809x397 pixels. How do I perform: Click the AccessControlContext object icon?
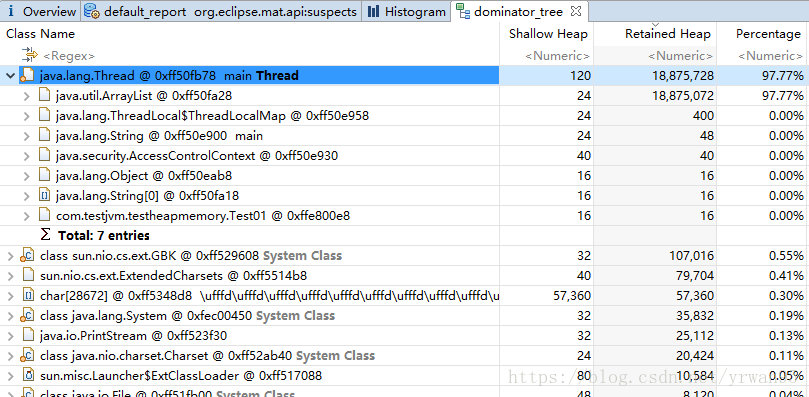pos(45,155)
